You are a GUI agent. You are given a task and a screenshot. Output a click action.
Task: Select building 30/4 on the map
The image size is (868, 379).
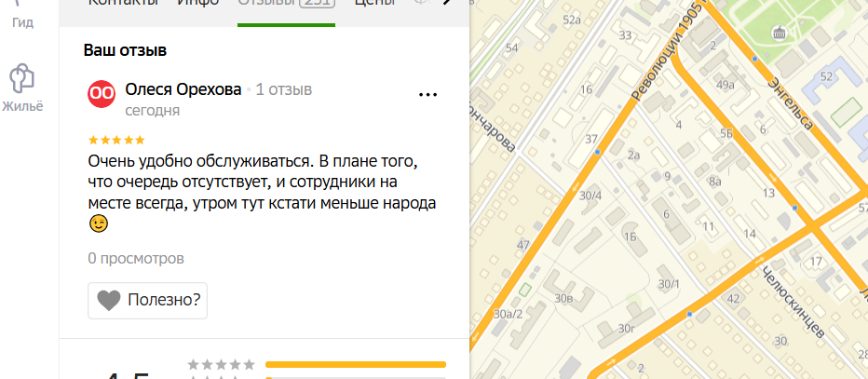tap(590, 196)
